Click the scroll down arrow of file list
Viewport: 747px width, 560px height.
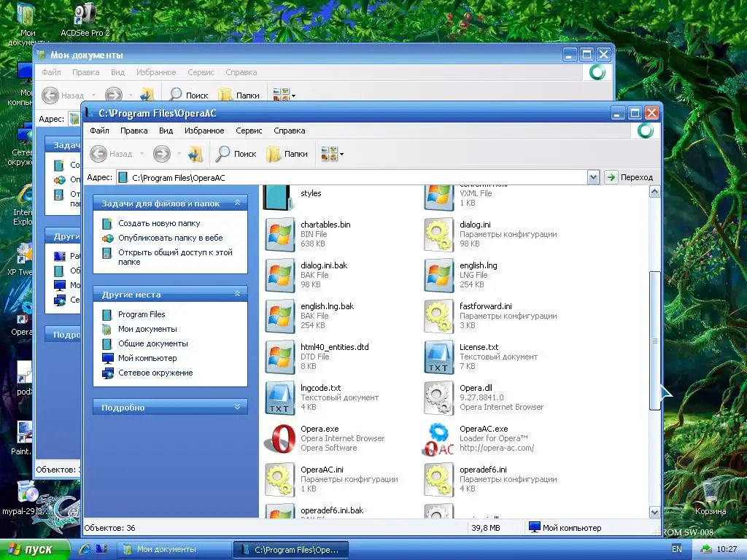[655, 513]
